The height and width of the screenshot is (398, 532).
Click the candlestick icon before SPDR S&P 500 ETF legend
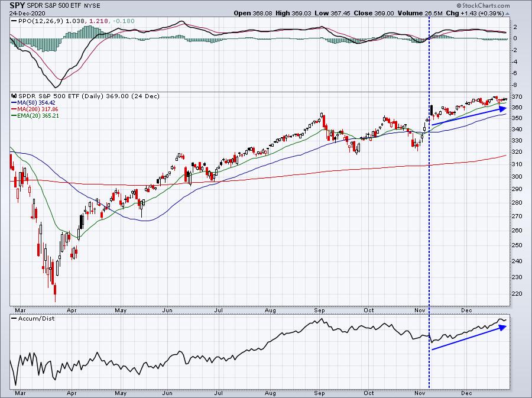click(x=14, y=96)
